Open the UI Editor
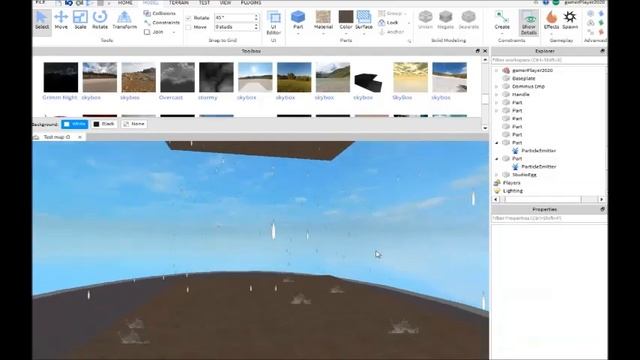Screen dimensions: 640x360 pyautogui.click(x=273, y=22)
